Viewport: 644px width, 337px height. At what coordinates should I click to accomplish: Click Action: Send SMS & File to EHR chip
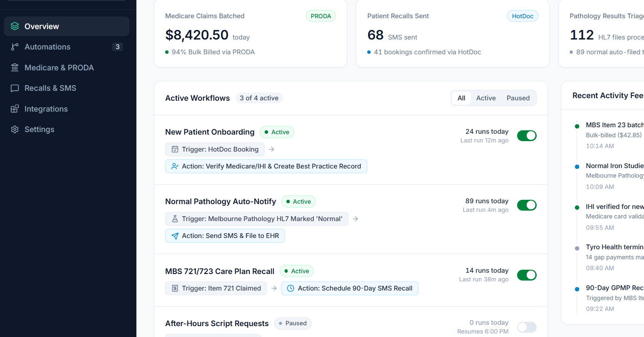point(225,236)
